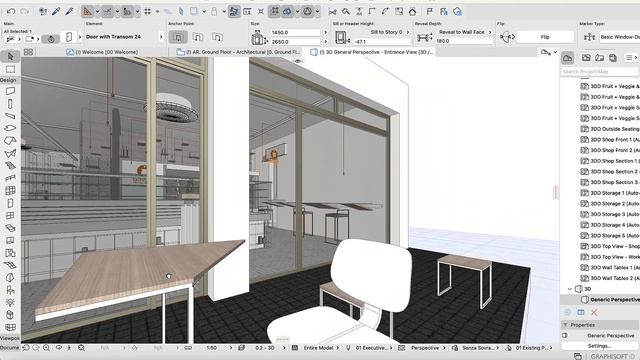Select the Slab tool in toolbox

(x=10, y=128)
